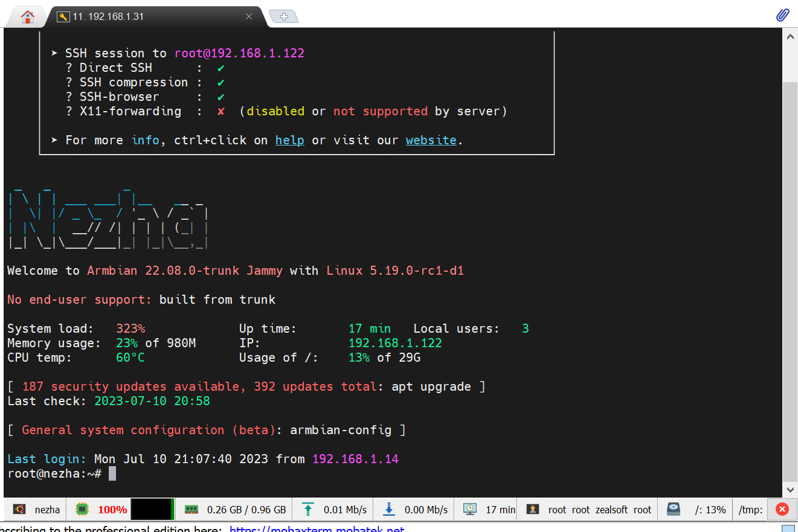This screenshot has width=798, height=532.
Task: Click the /: 13% disk usage text
Action: coord(710,510)
